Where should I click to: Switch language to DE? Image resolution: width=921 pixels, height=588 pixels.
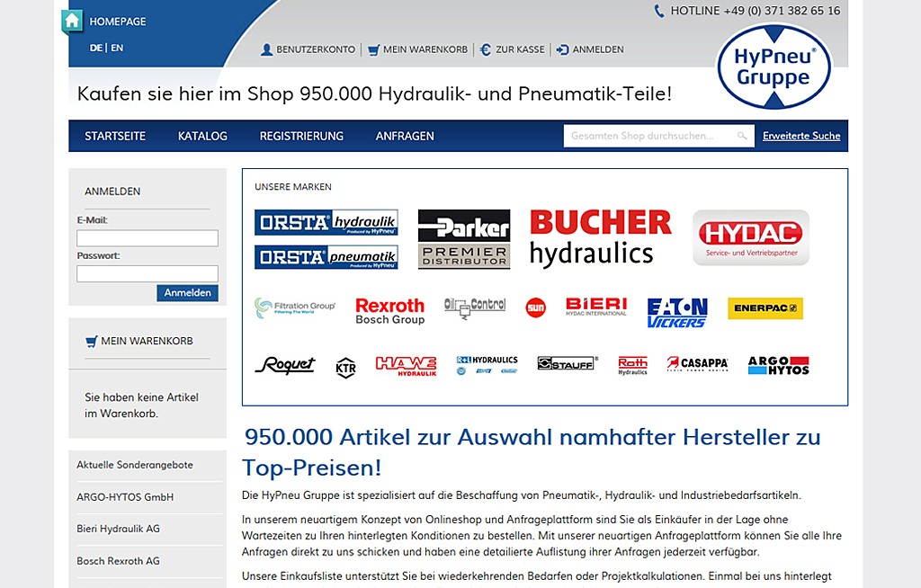pyautogui.click(x=96, y=49)
